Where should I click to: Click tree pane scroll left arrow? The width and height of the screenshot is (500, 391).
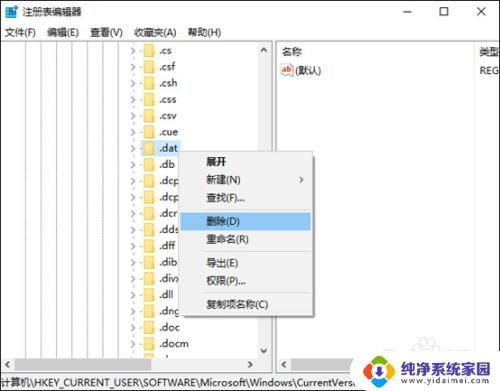7,364
